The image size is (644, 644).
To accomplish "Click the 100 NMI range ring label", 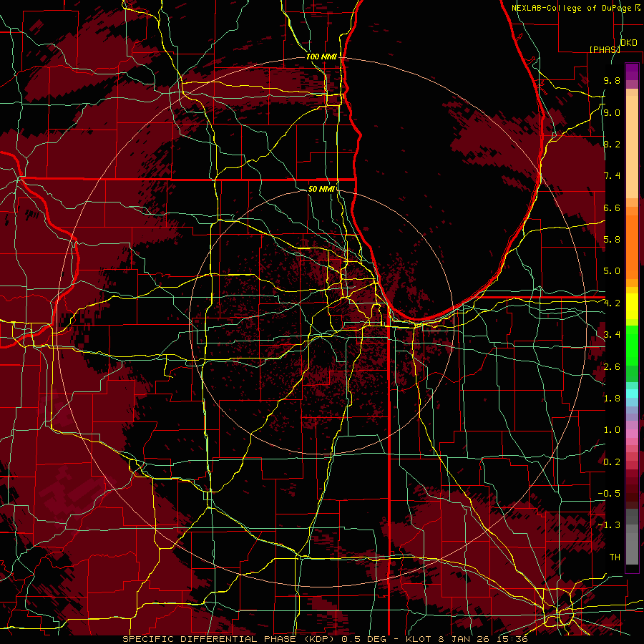I will pos(321,57).
